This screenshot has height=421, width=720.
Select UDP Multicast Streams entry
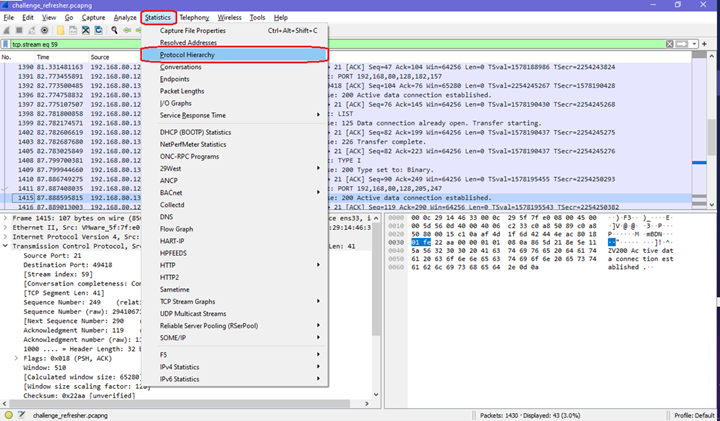click(x=235, y=314)
